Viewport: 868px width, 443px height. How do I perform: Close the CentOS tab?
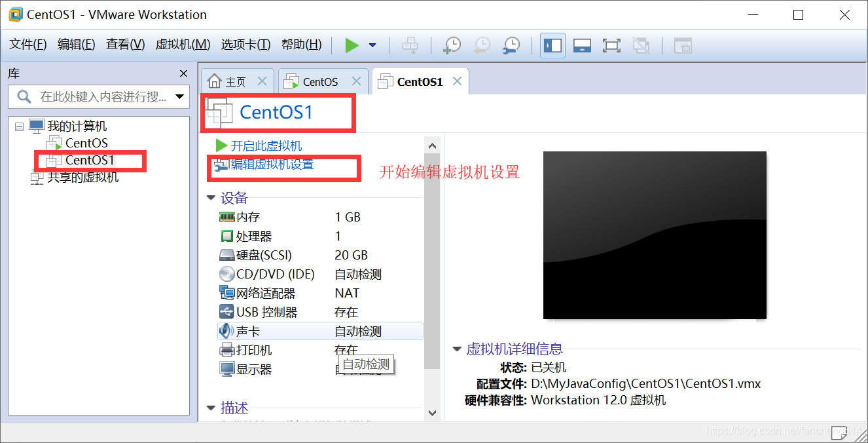356,81
